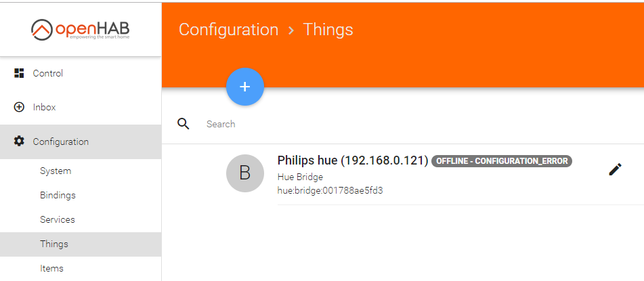Click the blue plus add-thing button
The height and width of the screenshot is (281, 644).
point(244,87)
